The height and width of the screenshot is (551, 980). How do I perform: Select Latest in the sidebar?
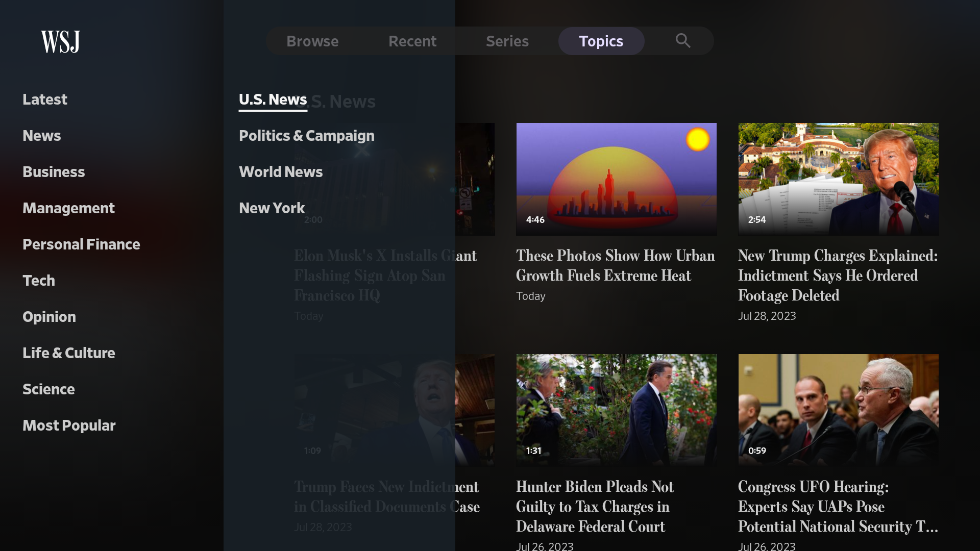[x=45, y=99]
